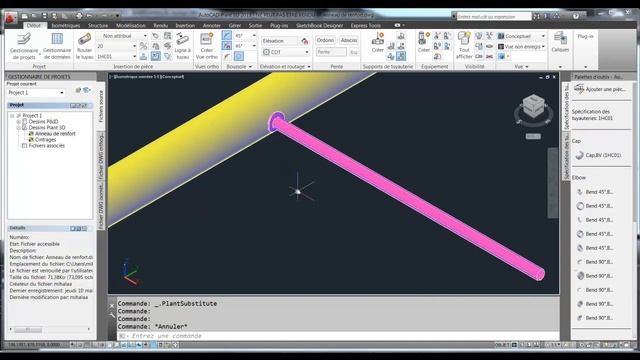Click Pente value input field
640x360 pixels.
tap(331, 52)
